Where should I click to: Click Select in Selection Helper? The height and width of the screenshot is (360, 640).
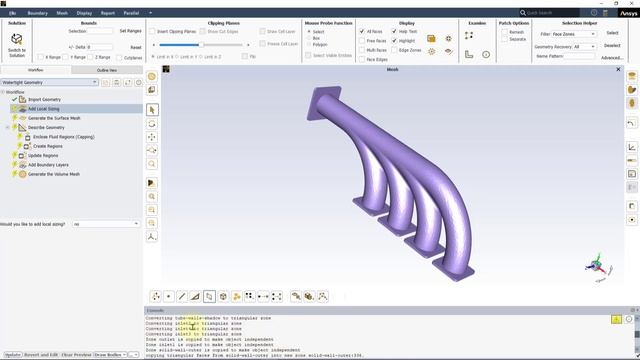(612, 33)
